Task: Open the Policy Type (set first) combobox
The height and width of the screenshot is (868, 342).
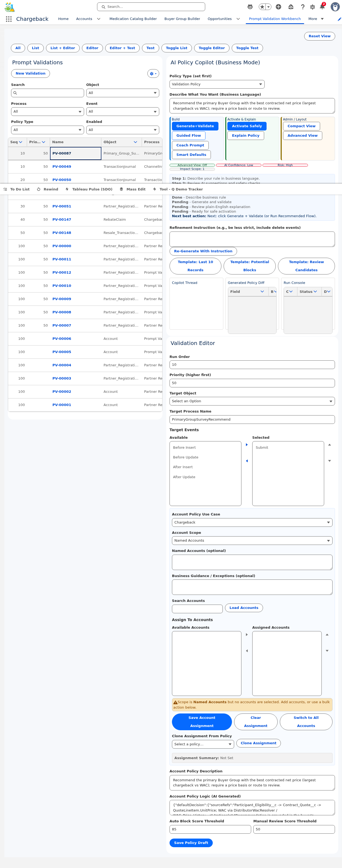Action: [217, 84]
